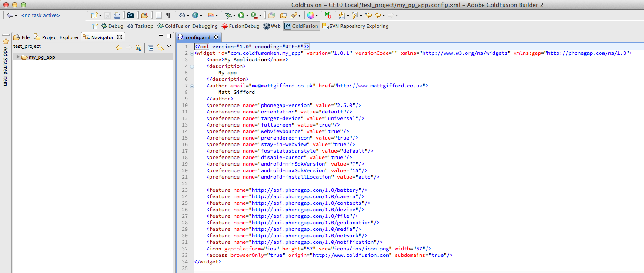Switch to the Debug perspective

coord(112,26)
